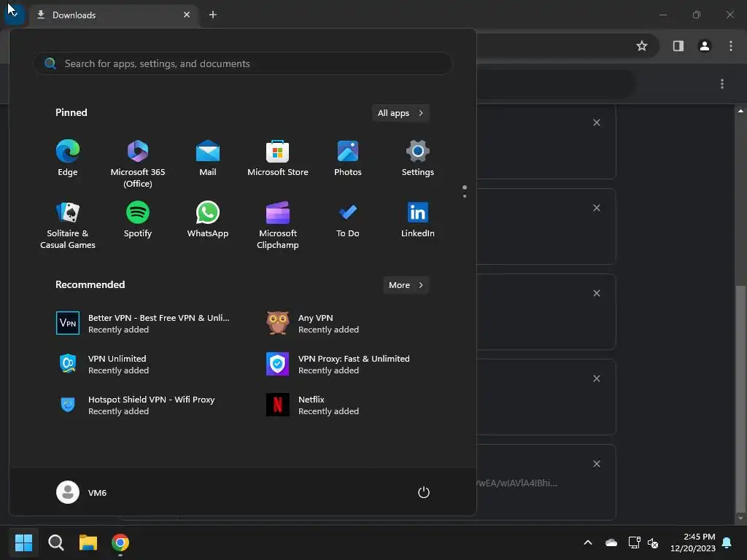The width and height of the screenshot is (747, 560).
Task: Click the Windows Start button
Action: pyautogui.click(x=23, y=542)
